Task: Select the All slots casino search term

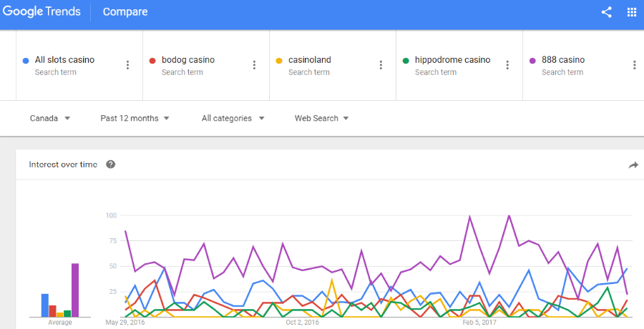Action: pyautogui.click(x=64, y=60)
